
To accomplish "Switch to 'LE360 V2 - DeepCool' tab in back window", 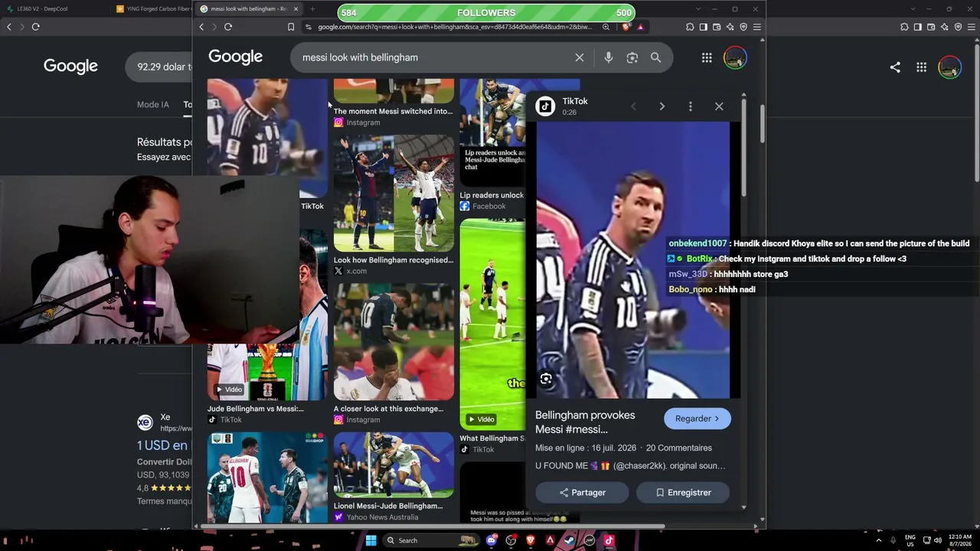I will [x=42, y=9].
